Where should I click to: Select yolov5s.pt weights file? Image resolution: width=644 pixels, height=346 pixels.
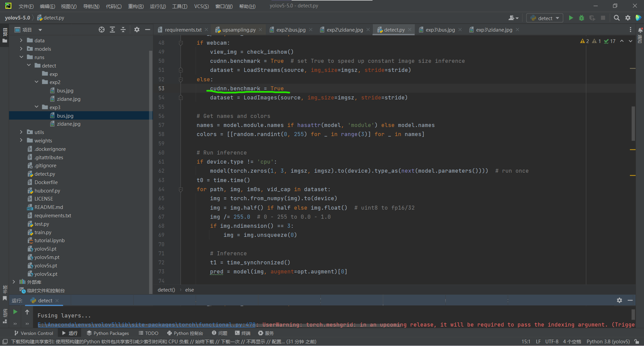(x=46, y=266)
